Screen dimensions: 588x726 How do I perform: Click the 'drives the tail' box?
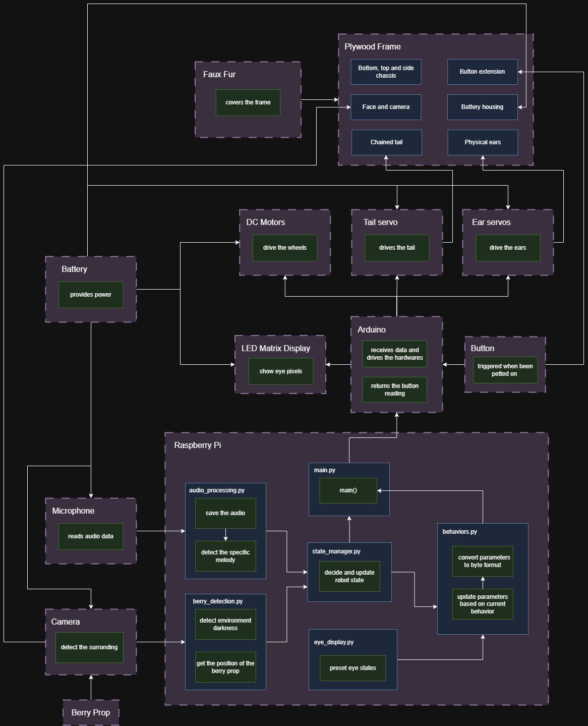click(397, 248)
